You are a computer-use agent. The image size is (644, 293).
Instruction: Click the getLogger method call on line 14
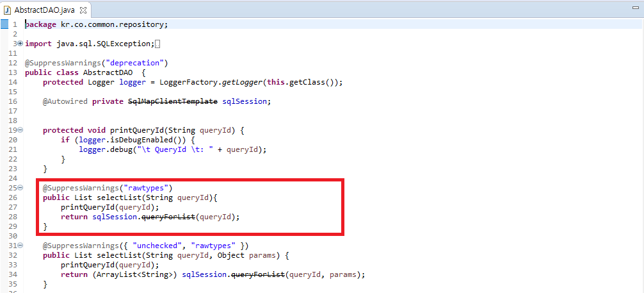pos(243,83)
